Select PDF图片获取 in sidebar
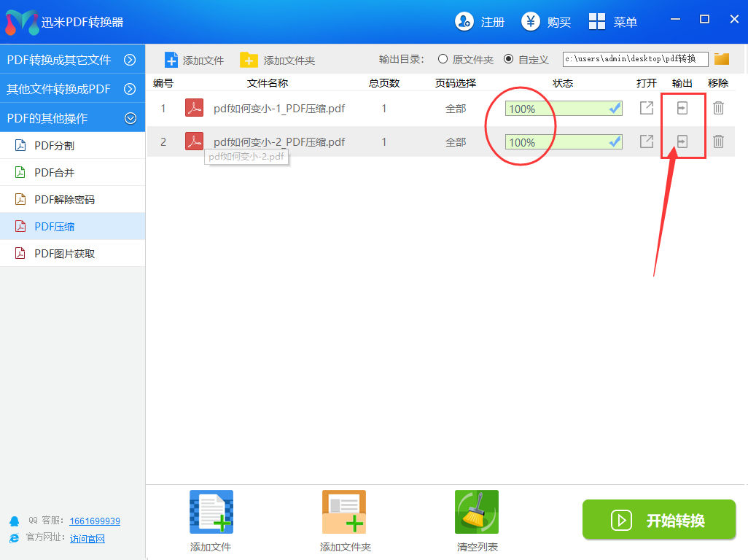The height and width of the screenshot is (560, 748). (x=64, y=254)
